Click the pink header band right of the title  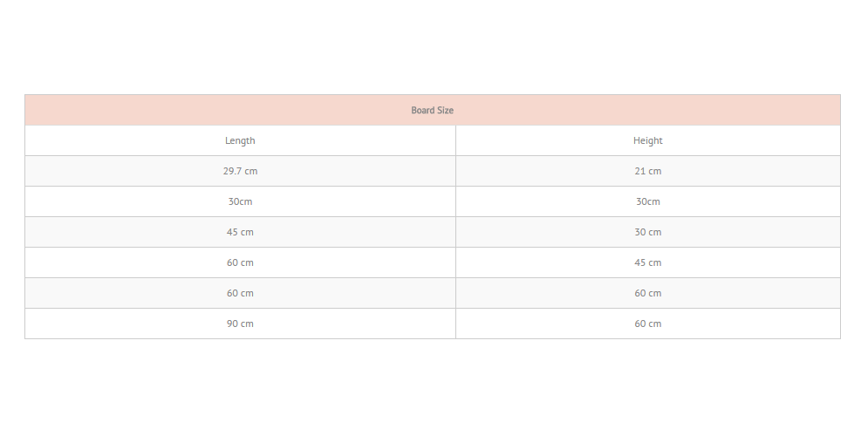click(647, 110)
